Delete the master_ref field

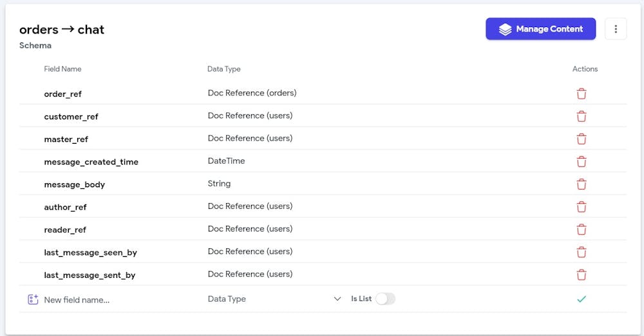[x=582, y=139]
